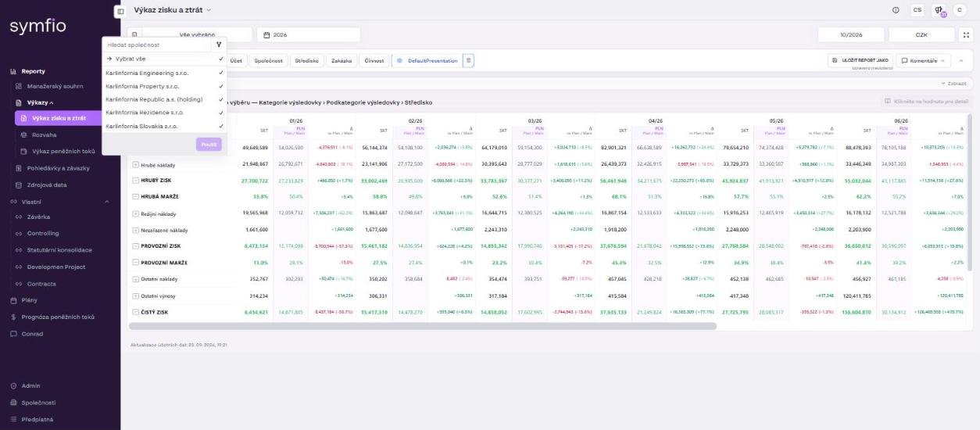The height and width of the screenshot is (430, 980).
Task: Open the CZK currency selector
Action: (x=921, y=35)
